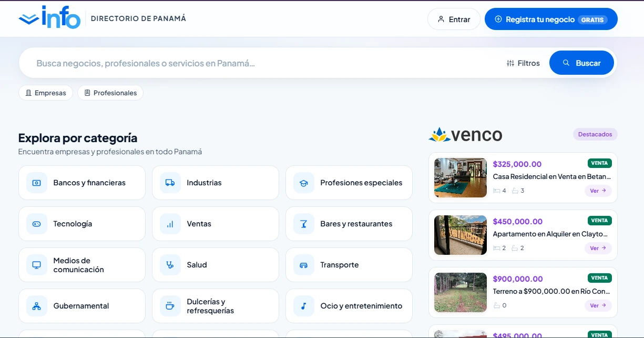Log in with the Entrar button
This screenshot has height=338, width=644.
coord(454,19)
